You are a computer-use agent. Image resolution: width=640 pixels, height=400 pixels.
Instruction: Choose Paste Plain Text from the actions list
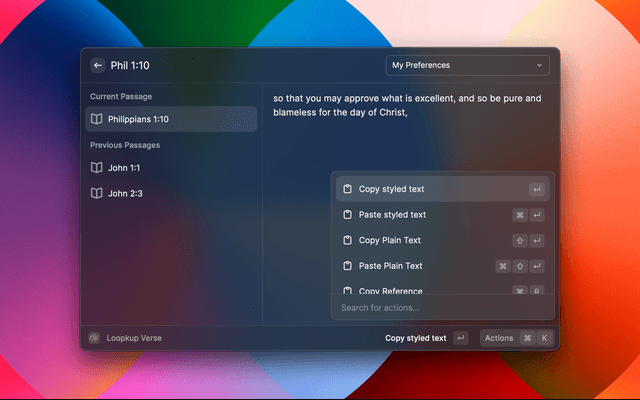pyautogui.click(x=390, y=266)
